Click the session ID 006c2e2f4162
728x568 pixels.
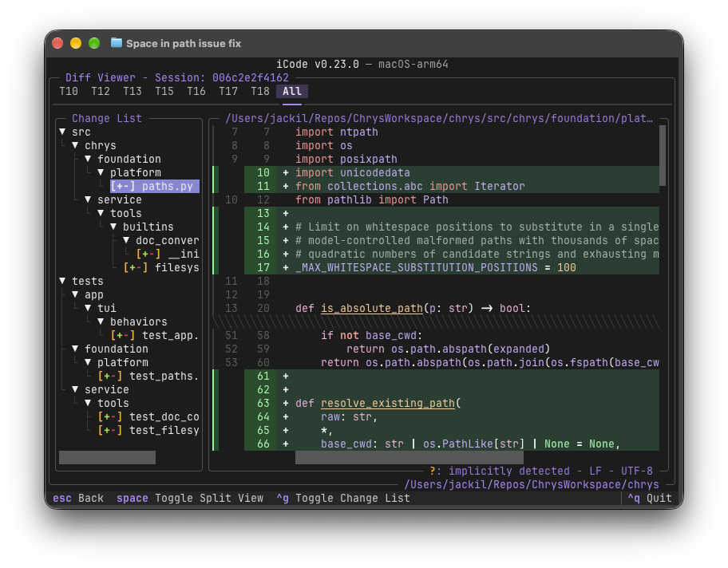(x=251, y=77)
